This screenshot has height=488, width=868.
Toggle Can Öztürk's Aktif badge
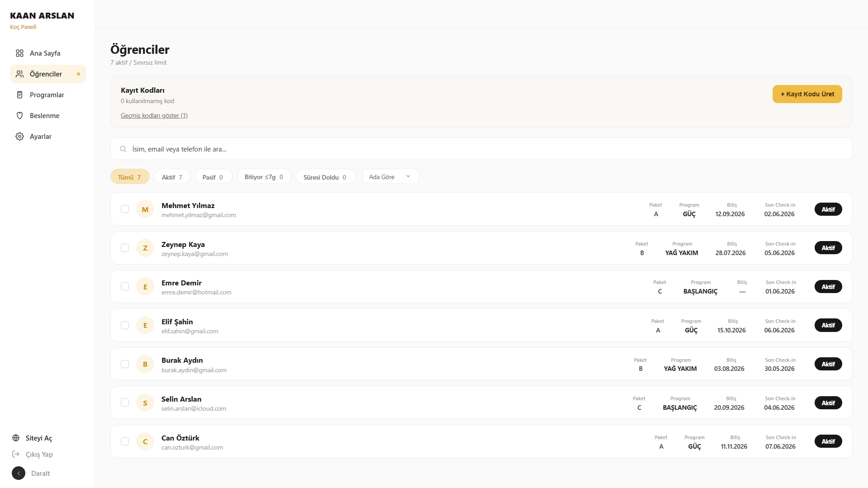tap(828, 441)
